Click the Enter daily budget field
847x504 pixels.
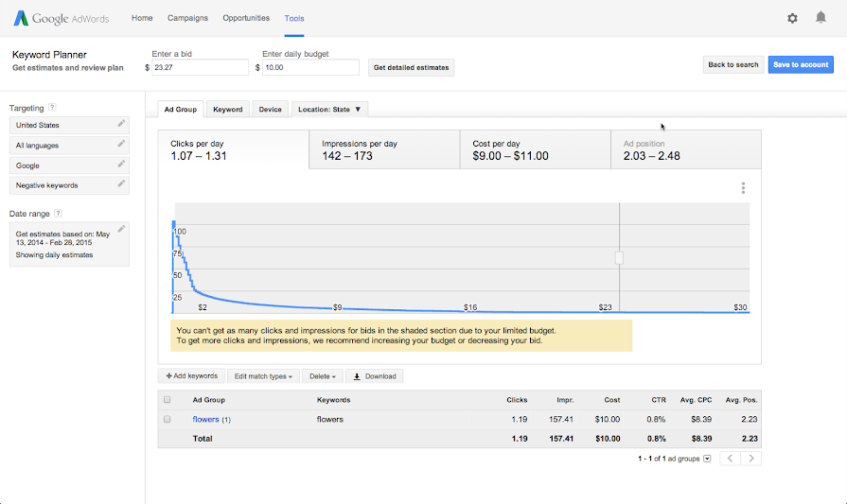point(310,67)
